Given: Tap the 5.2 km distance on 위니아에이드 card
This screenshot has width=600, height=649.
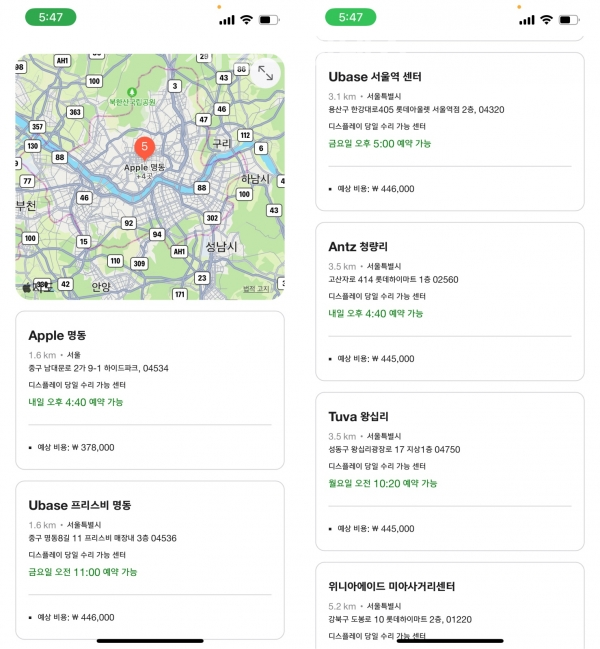Looking at the screenshot, I should click(x=342, y=606).
